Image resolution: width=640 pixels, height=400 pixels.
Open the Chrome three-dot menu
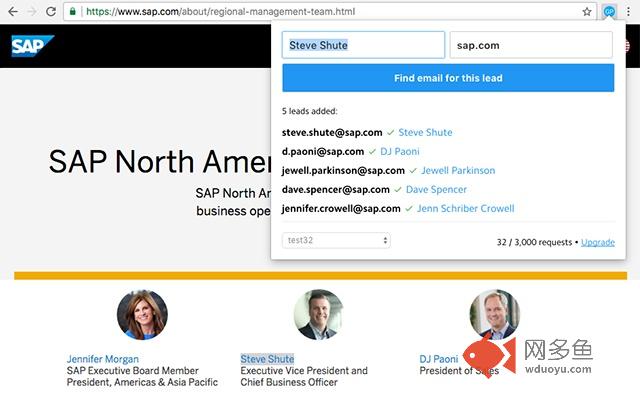pyautogui.click(x=629, y=11)
